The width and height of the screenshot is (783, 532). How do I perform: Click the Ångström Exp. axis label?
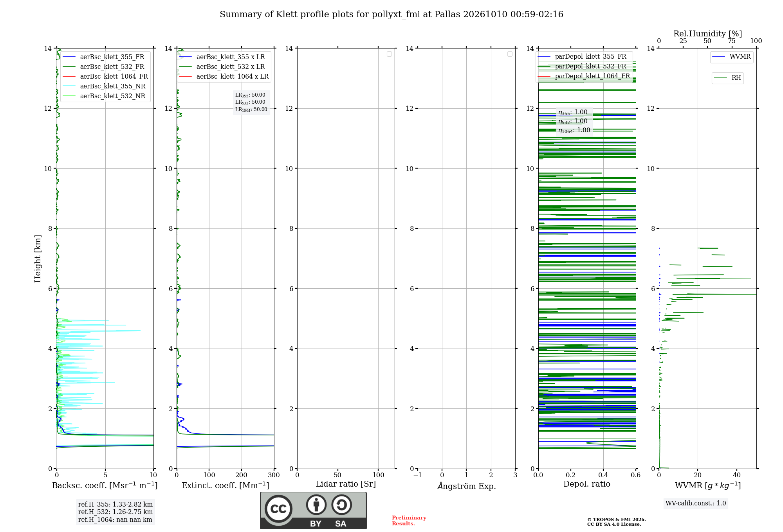[x=467, y=486]
